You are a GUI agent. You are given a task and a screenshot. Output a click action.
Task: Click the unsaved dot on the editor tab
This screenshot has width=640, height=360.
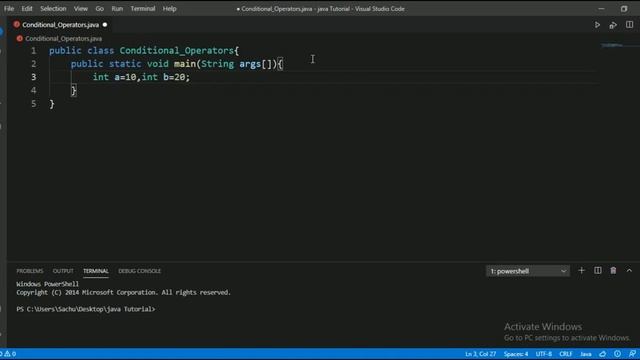[x=105, y=25]
